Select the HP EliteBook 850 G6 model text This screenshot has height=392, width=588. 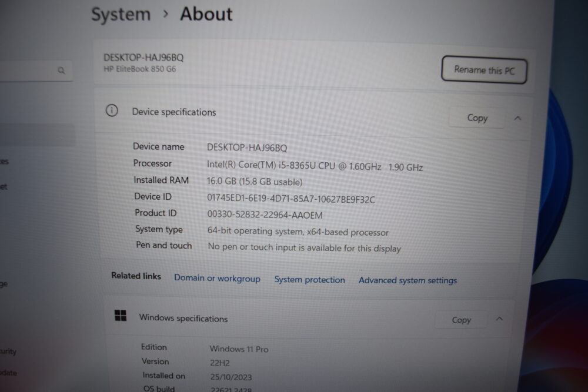click(x=139, y=69)
